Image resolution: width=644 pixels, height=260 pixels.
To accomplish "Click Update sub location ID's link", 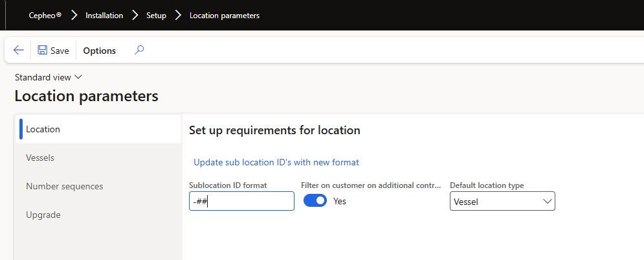I will 276,162.
